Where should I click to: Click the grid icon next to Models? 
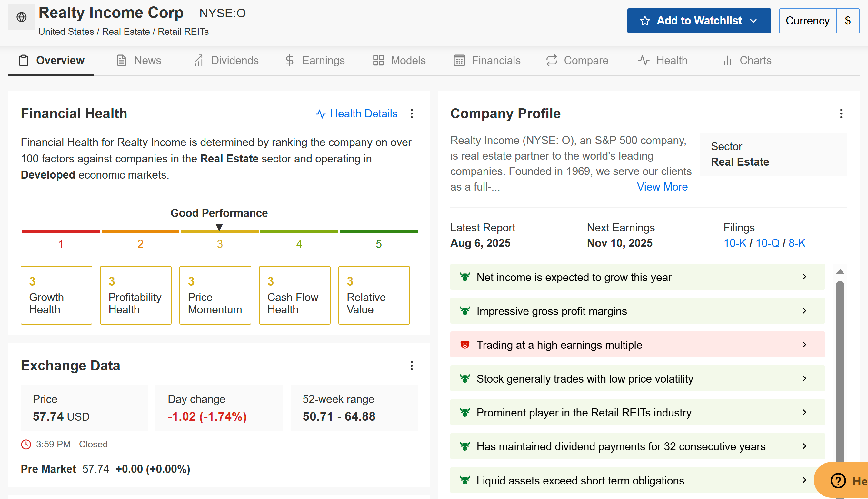click(x=378, y=60)
